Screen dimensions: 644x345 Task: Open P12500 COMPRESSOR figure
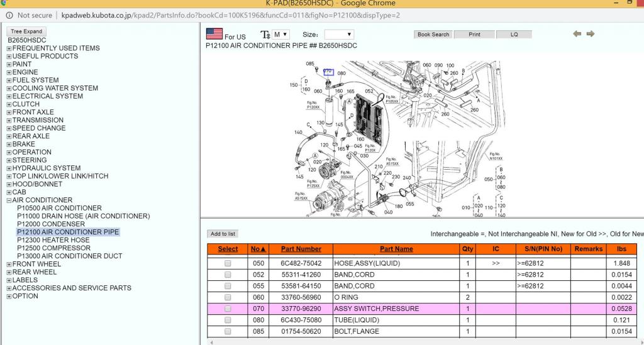click(x=53, y=248)
